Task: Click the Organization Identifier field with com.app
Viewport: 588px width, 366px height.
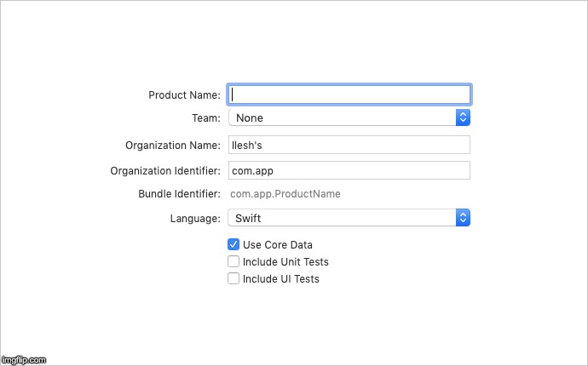Action: point(349,170)
